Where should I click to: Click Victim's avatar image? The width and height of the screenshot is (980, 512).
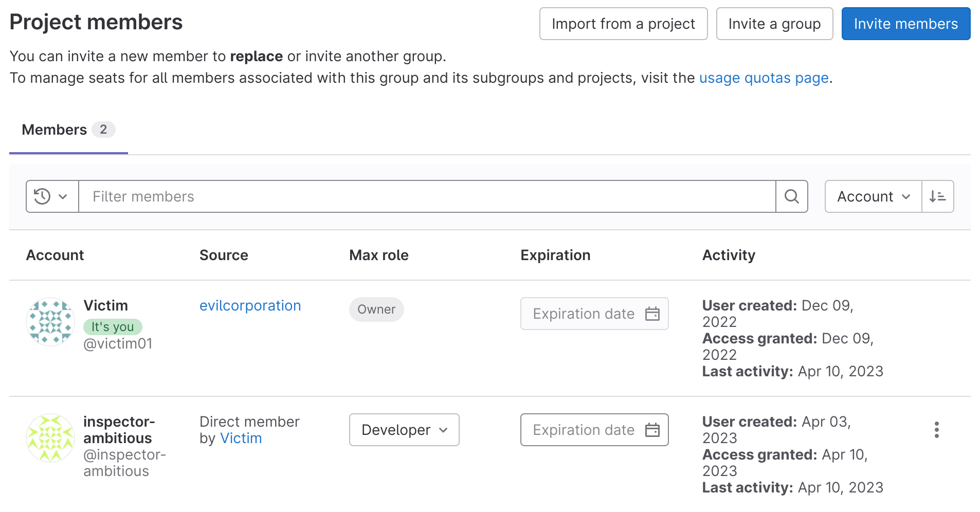tap(50, 322)
